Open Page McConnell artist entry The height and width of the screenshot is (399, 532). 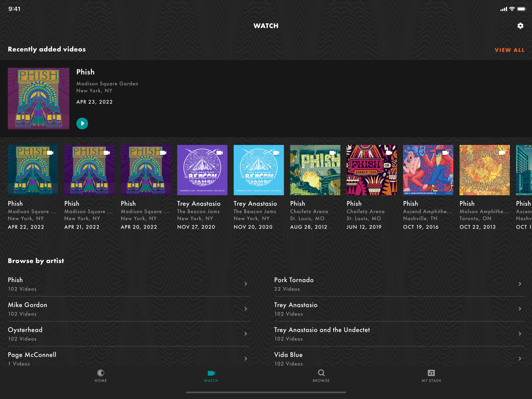(32, 355)
